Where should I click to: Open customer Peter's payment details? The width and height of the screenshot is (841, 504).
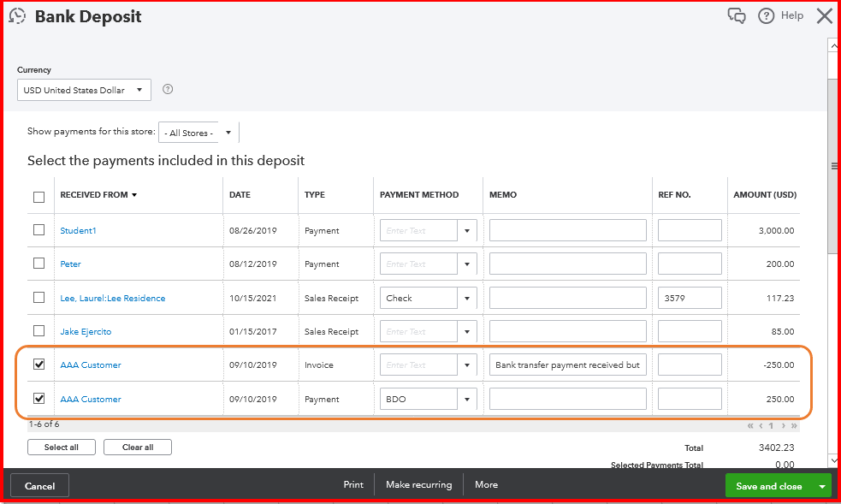click(x=68, y=264)
